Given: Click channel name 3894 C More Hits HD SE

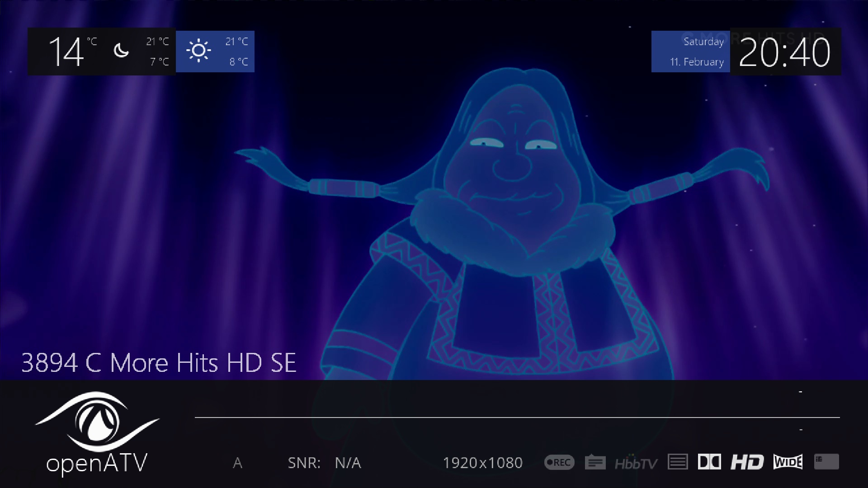Looking at the screenshot, I should 159,362.
